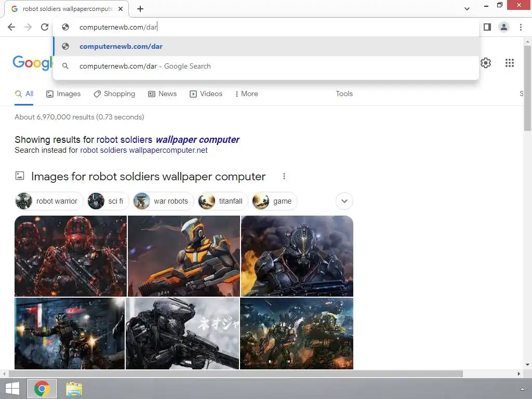Screen dimensions: 532x399
Task: Switch to Shopping results tab
Action: [114, 94]
